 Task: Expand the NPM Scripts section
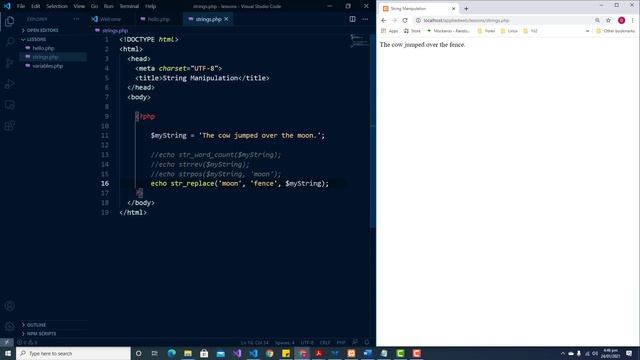pyautogui.click(x=40, y=334)
